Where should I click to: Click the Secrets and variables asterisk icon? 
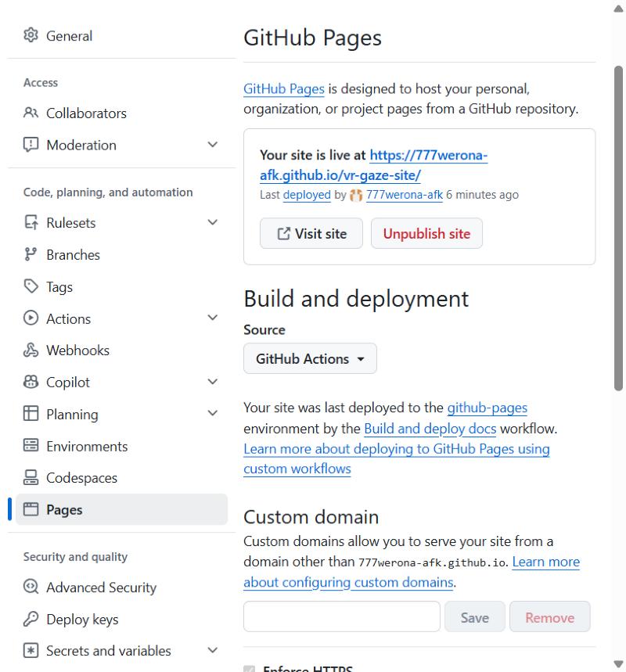(31, 651)
